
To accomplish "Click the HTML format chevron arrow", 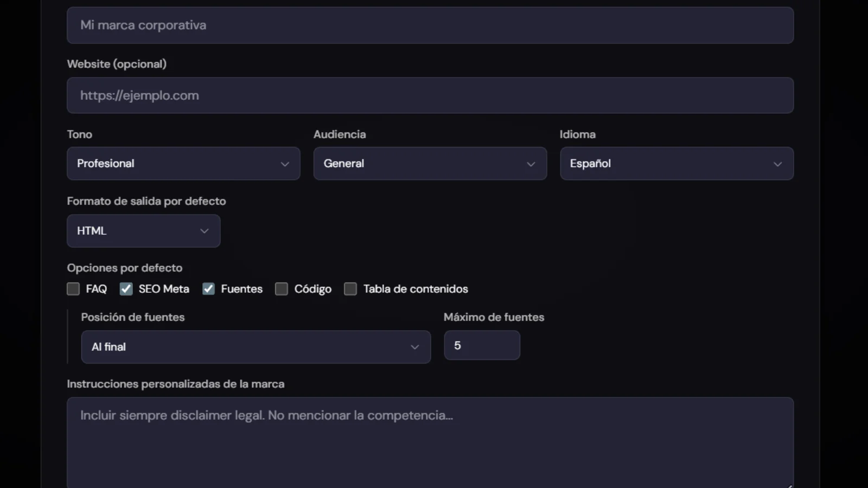I will point(205,230).
